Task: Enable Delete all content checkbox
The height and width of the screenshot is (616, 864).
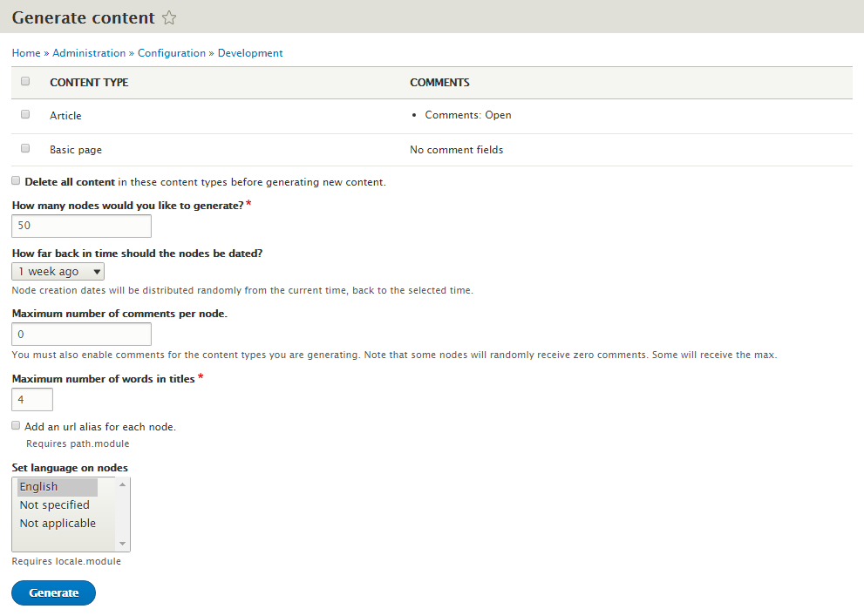Action: click(x=16, y=181)
